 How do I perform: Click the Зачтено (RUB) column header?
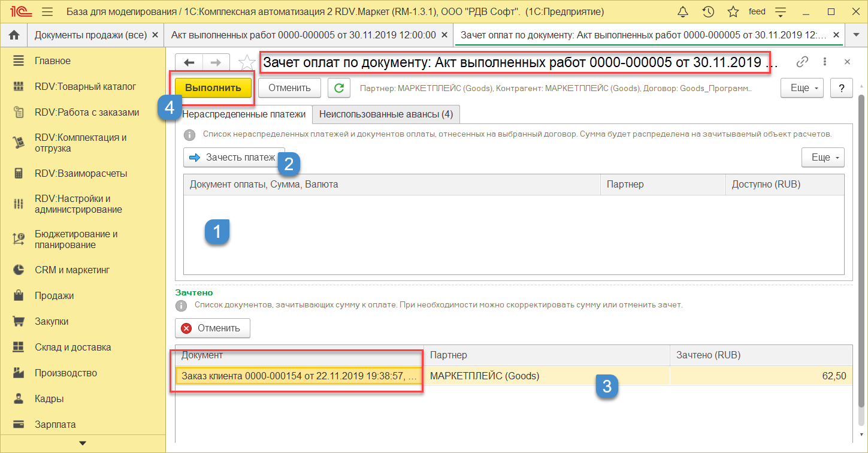761,355
